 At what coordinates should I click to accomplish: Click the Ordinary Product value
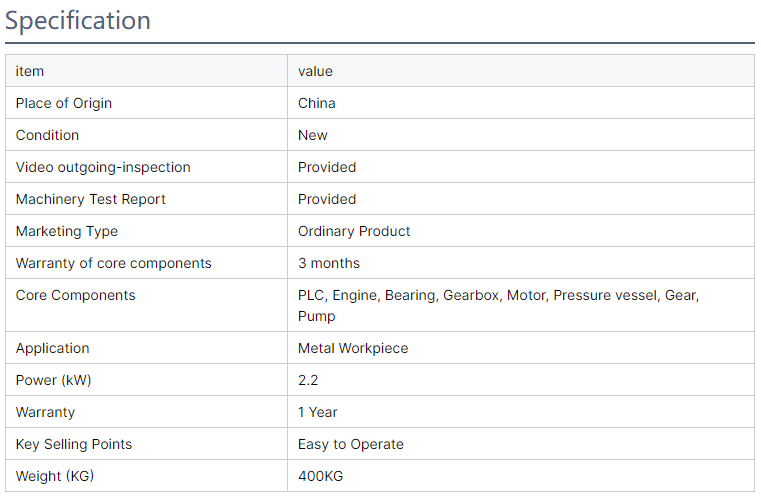[354, 231]
